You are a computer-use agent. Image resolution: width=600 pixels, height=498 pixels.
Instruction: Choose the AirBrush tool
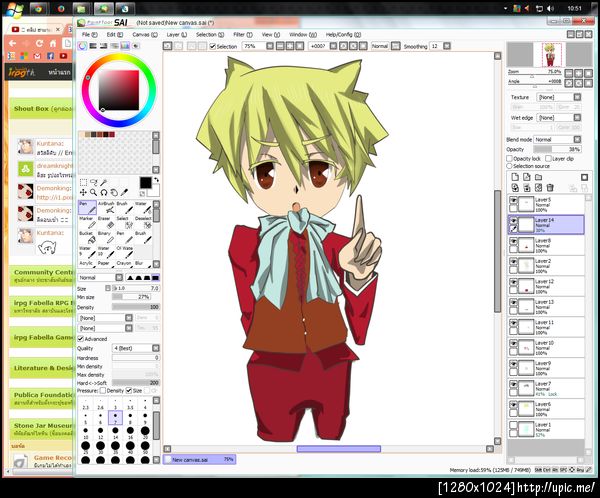106,207
